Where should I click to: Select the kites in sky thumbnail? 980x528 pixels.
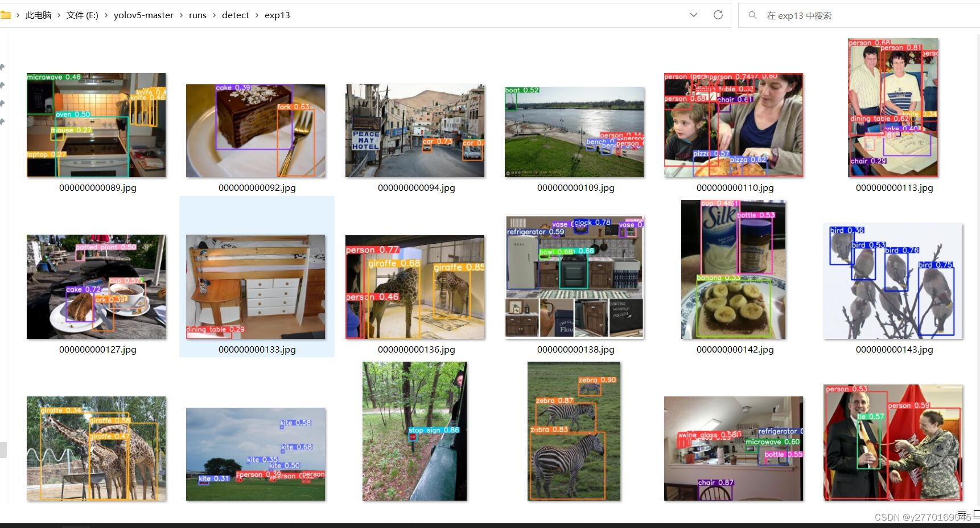click(x=256, y=455)
